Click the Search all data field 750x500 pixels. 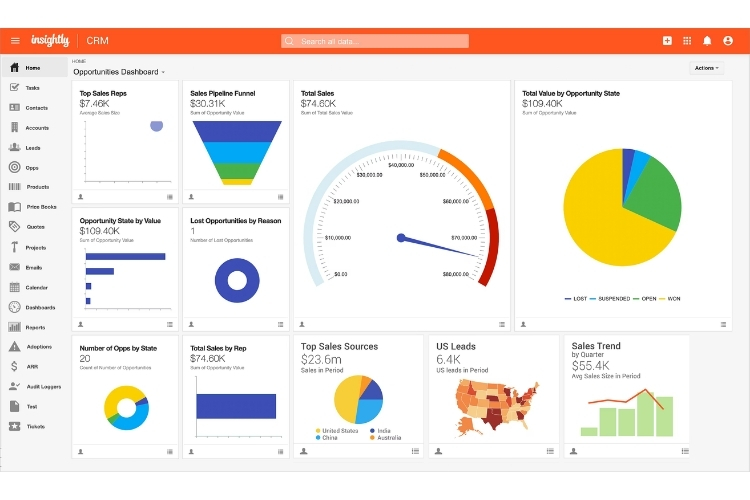[x=375, y=41]
